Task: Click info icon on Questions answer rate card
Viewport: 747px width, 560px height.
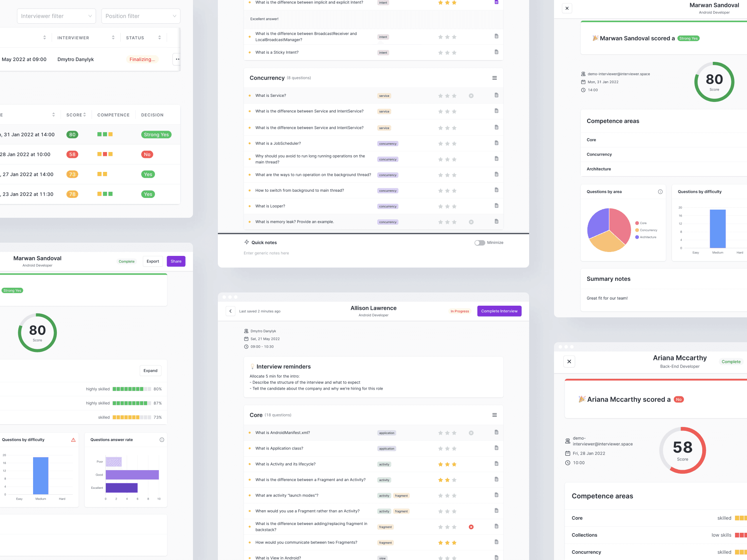Action: (162, 440)
